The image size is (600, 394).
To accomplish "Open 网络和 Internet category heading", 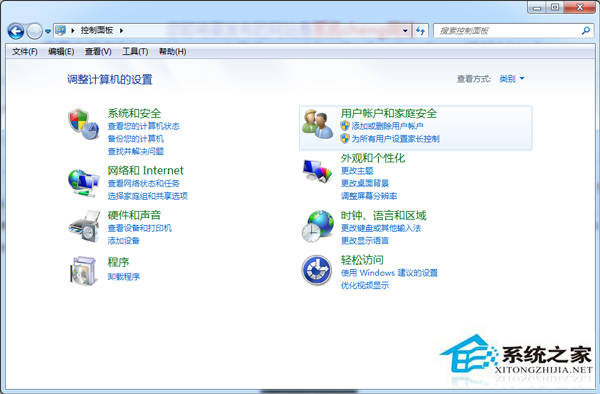I will point(145,170).
